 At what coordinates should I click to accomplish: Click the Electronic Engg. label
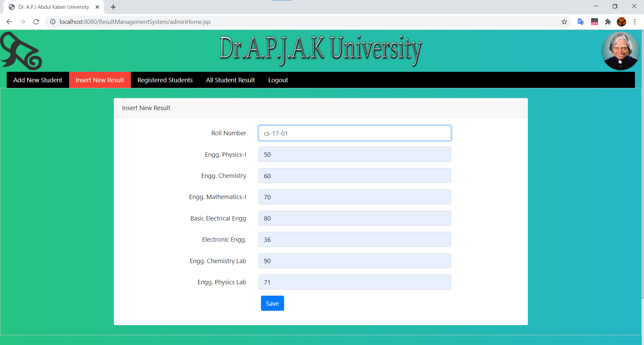click(x=224, y=240)
